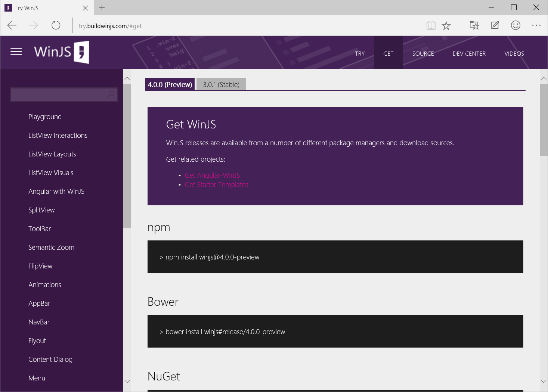Open the SOURCE navigation item

coord(423,53)
